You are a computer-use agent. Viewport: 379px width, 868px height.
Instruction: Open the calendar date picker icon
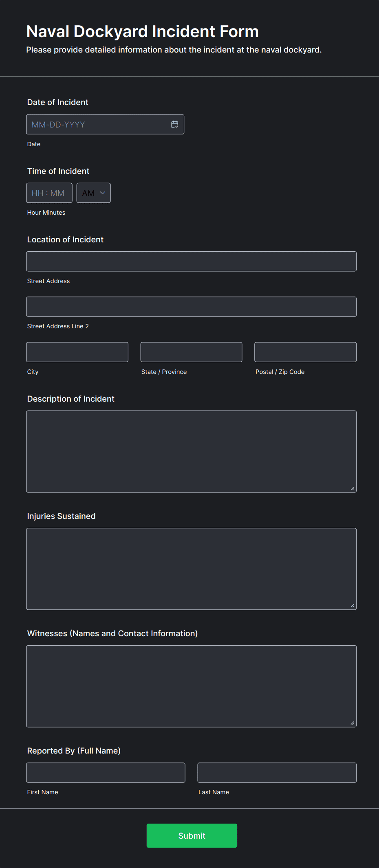click(x=174, y=125)
